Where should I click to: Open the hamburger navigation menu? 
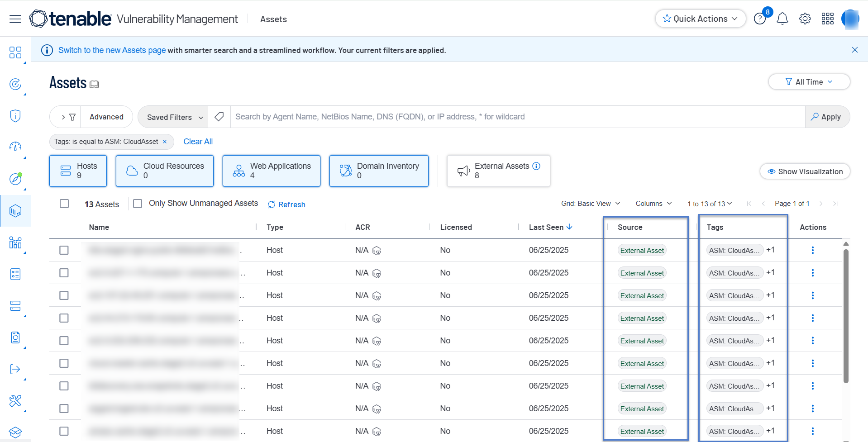click(x=15, y=19)
